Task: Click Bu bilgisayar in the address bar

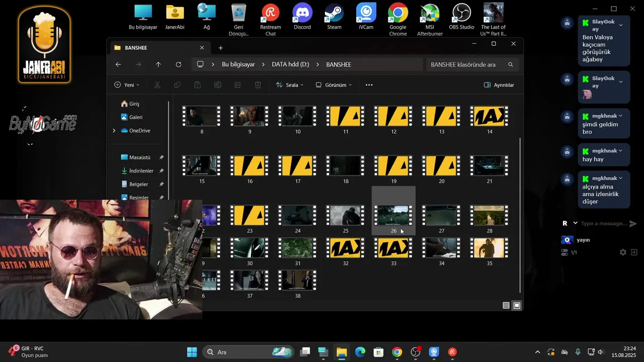Action: [x=238, y=64]
